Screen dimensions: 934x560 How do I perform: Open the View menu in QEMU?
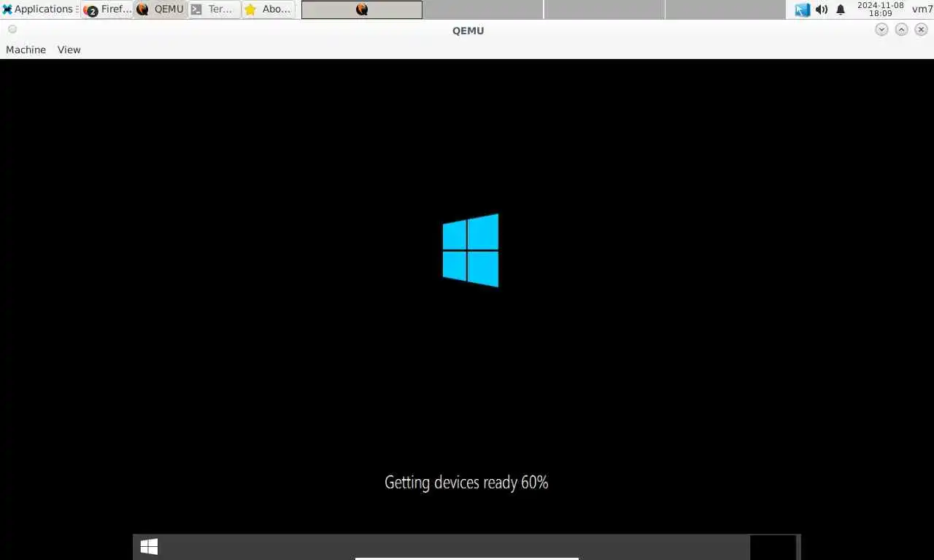pyautogui.click(x=69, y=50)
